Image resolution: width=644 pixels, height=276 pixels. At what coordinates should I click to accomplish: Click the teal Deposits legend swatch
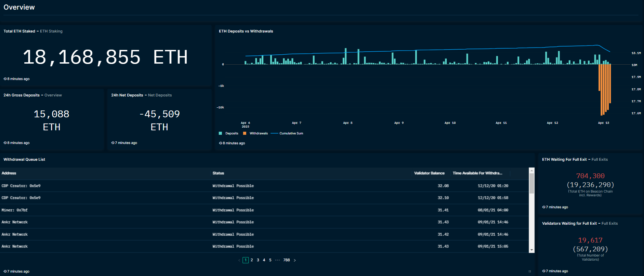tap(220, 133)
